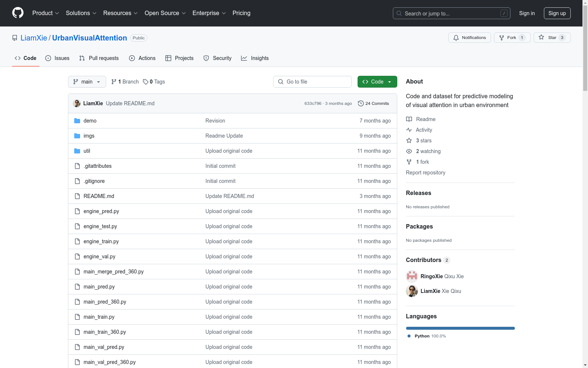Click the tag icon next to Tags
The width and height of the screenshot is (588, 368).
point(146,82)
